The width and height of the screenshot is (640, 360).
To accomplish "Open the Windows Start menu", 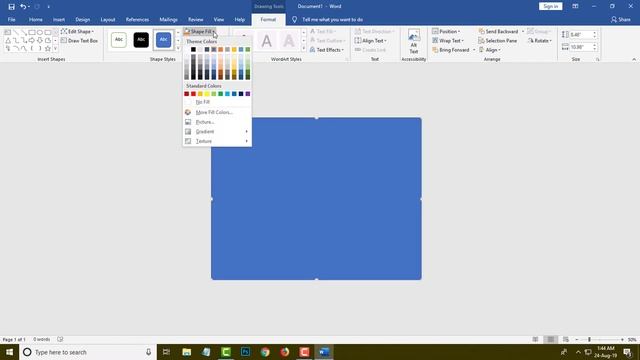I will [9, 352].
